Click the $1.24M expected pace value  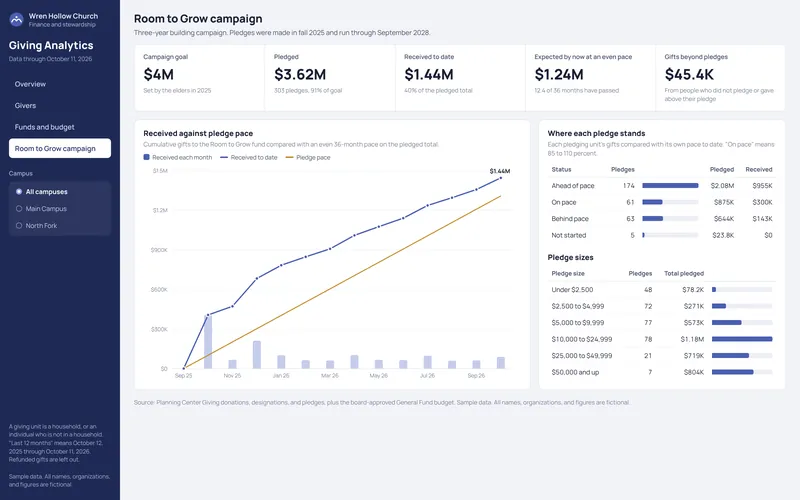(x=559, y=74)
